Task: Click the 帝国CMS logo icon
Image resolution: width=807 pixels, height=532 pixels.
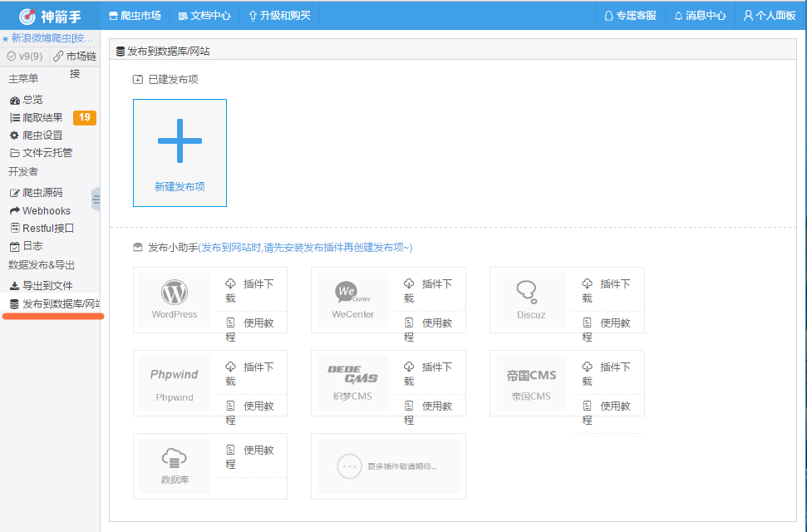Action: tap(531, 375)
